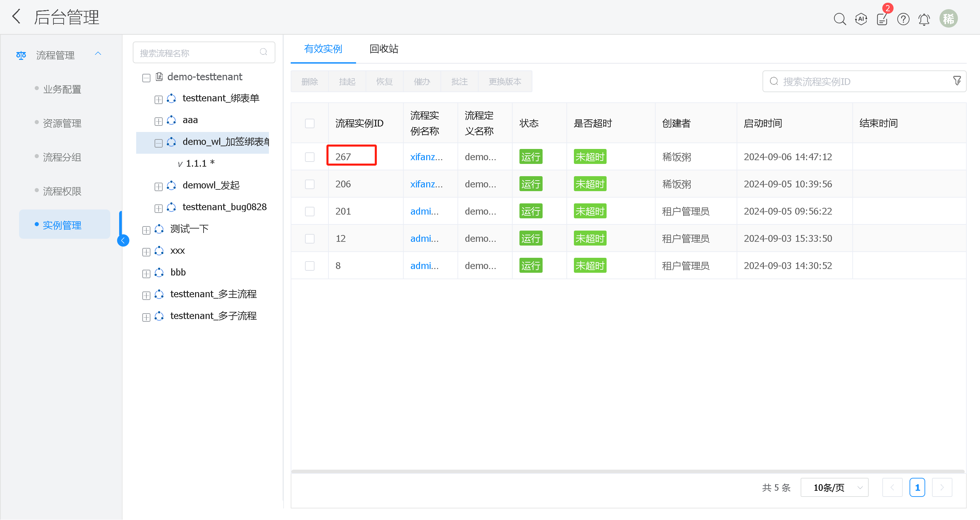Open 业务配置 in the left menu

62,89
